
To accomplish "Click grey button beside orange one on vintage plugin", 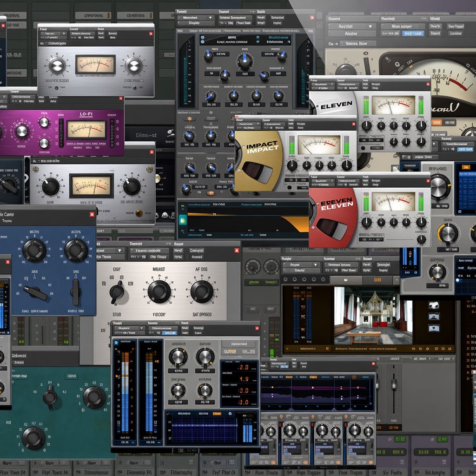I will point(450,123).
